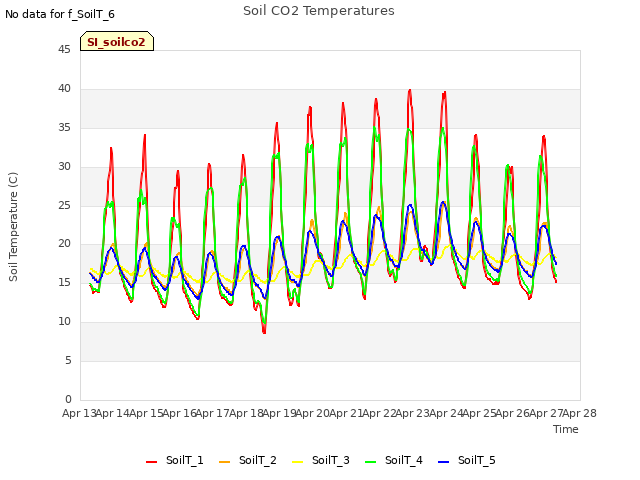
Task: Click the Apr 16 x-axis tick label
Action: [x=179, y=413]
